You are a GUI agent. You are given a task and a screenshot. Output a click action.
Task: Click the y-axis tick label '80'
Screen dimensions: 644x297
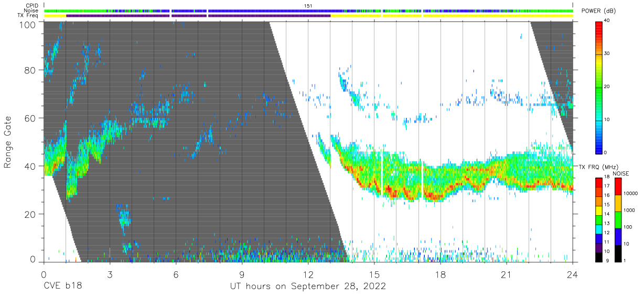30,70
